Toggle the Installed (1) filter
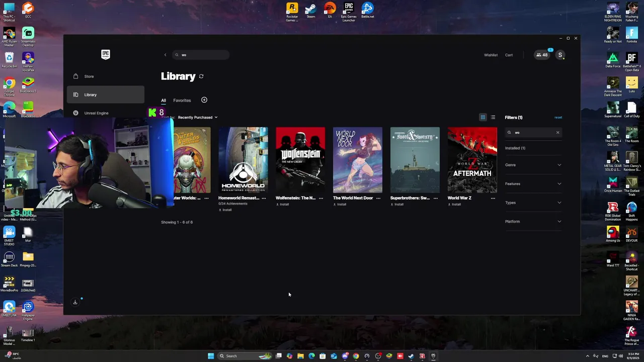 pos(515,148)
